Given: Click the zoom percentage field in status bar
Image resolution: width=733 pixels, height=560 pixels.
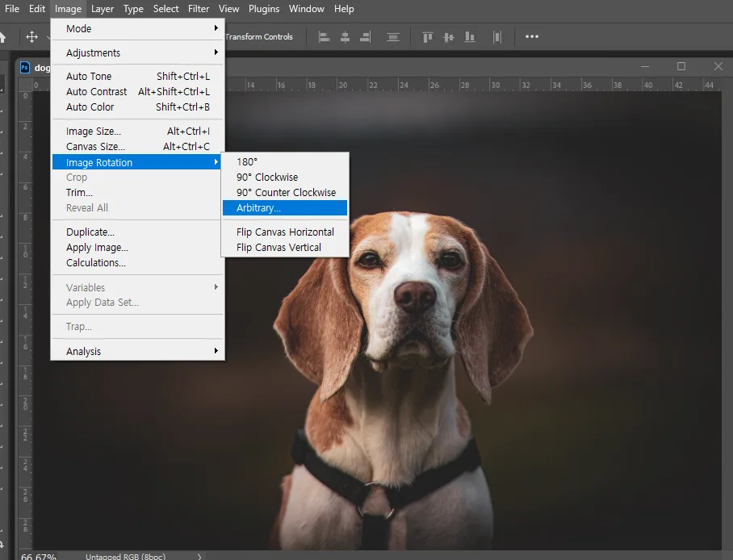Looking at the screenshot, I should [x=38, y=557].
